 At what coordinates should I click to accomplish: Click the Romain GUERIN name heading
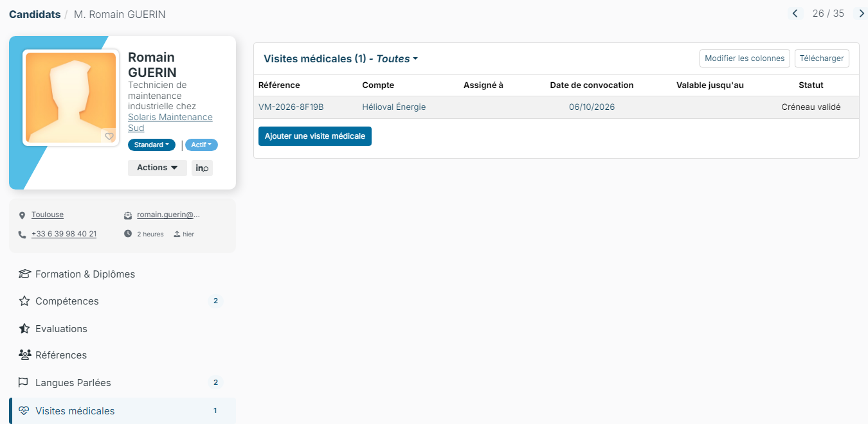point(152,65)
